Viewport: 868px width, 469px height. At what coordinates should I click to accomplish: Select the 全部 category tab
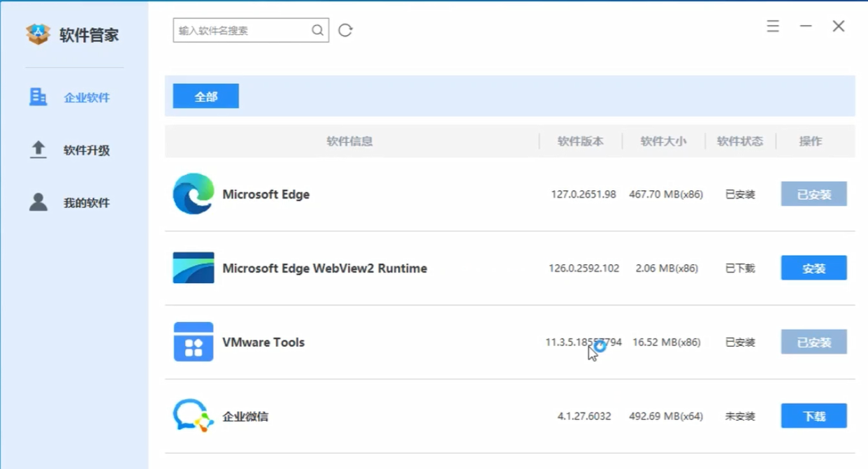tap(206, 96)
